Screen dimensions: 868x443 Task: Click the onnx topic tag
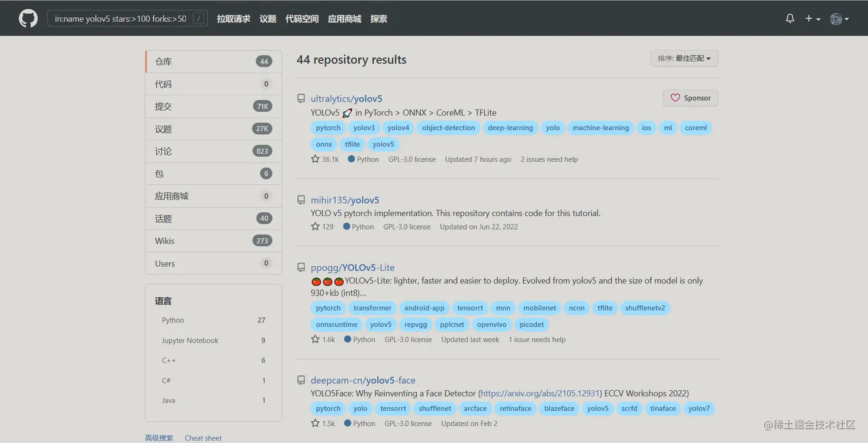pyautogui.click(x=324, y=145)
